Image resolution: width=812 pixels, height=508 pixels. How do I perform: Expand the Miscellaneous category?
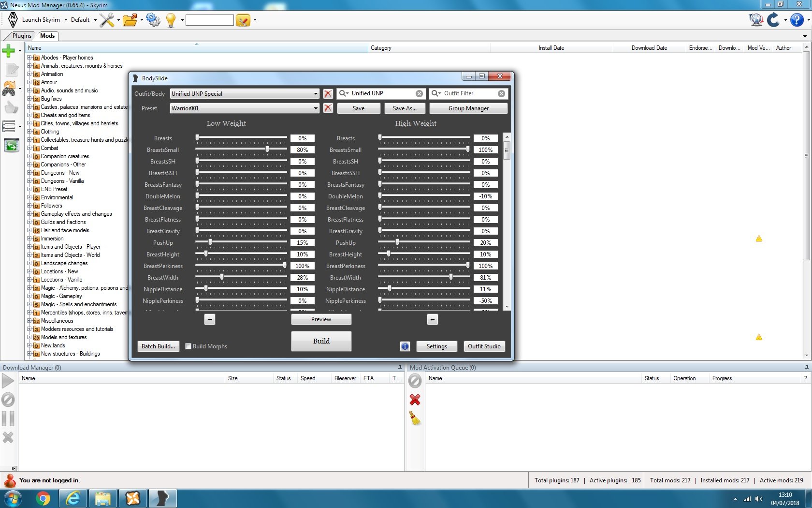[x=29, y=321]
